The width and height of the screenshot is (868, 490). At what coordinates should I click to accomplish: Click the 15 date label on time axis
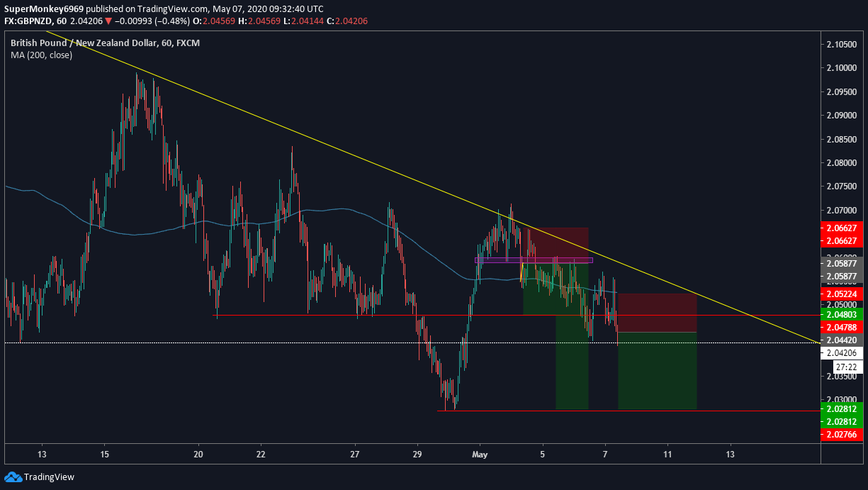click(104, 454)
